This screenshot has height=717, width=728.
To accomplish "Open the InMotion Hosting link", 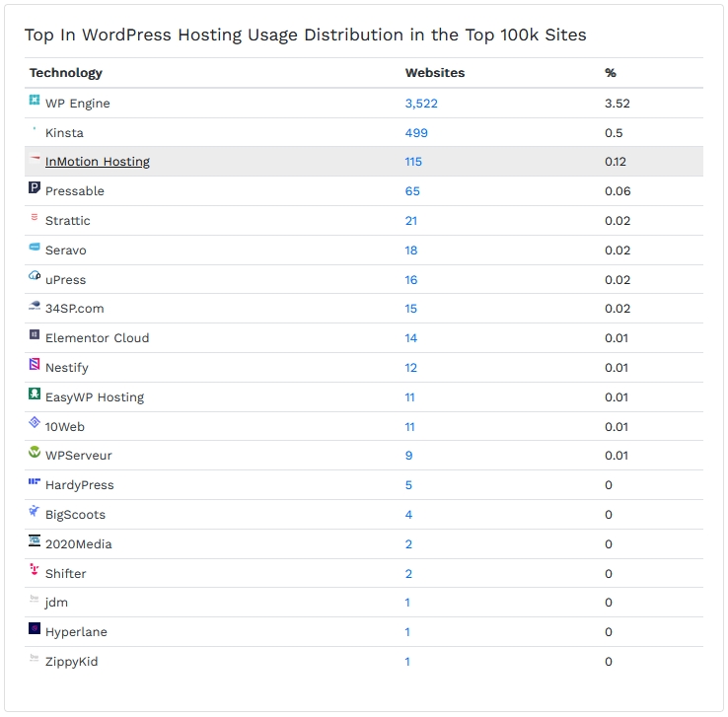I will [x=98, y=162].
